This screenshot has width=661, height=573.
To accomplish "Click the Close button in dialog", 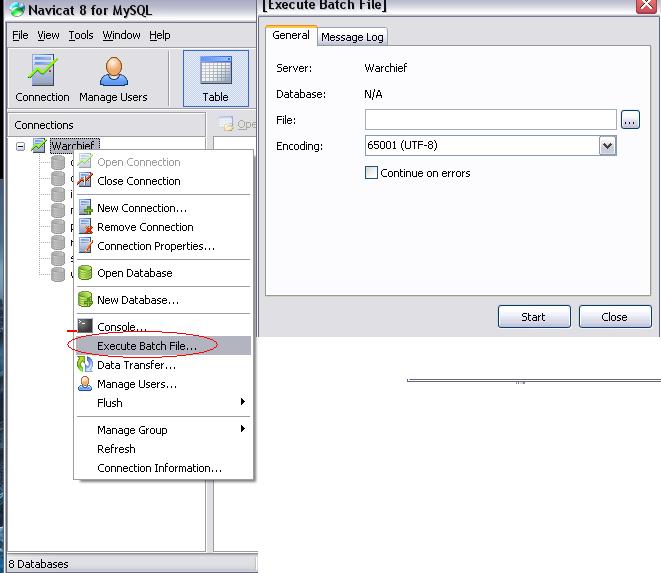I will pyautogui.click(x=614, y=317).
